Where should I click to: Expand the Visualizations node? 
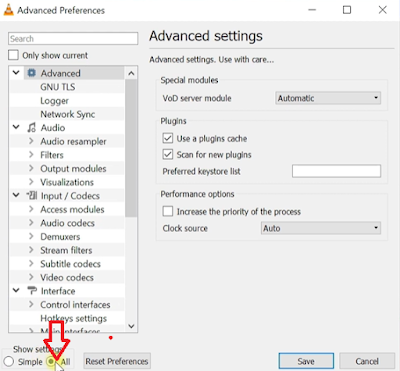pyautogui.click(x=31, y=182)
